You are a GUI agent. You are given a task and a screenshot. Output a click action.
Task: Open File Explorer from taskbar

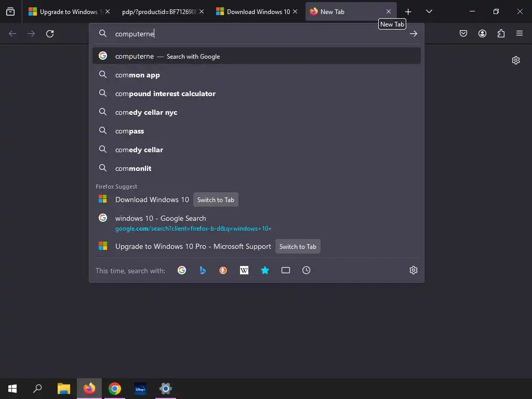(x=64, y=389)
